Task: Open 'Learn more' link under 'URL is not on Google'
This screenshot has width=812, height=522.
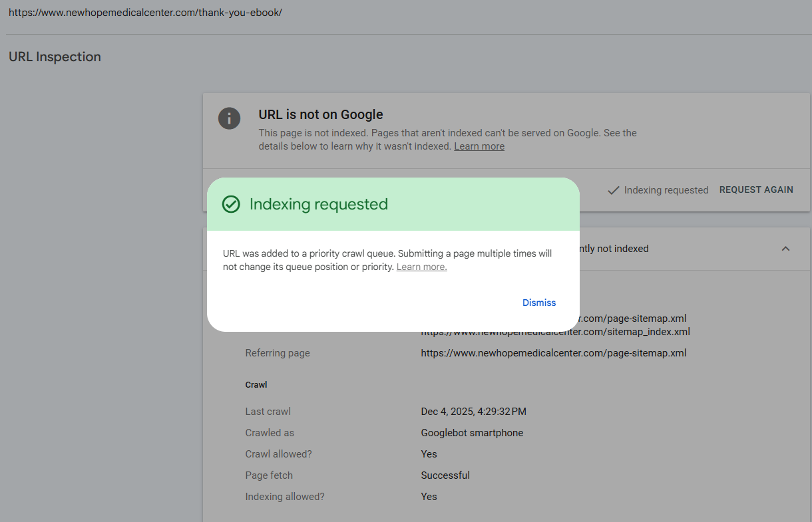Action: 479,146
